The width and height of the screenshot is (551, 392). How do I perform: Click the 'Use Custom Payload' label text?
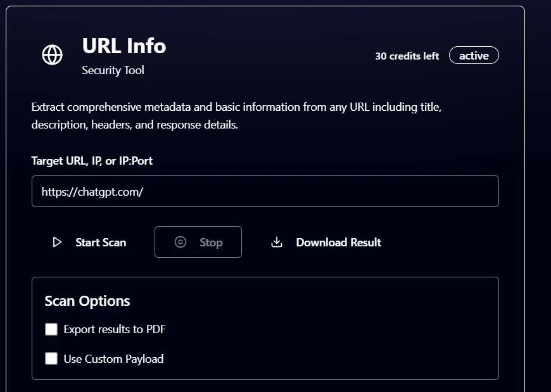pyautogui.click(x=113, y=359)
